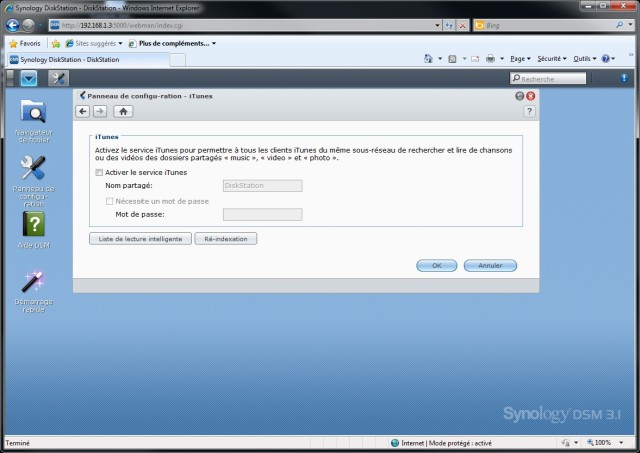Screen dimensions: 640x453
Task: Enable Activer le service iTunes checkbox
Action: (99, 173)
